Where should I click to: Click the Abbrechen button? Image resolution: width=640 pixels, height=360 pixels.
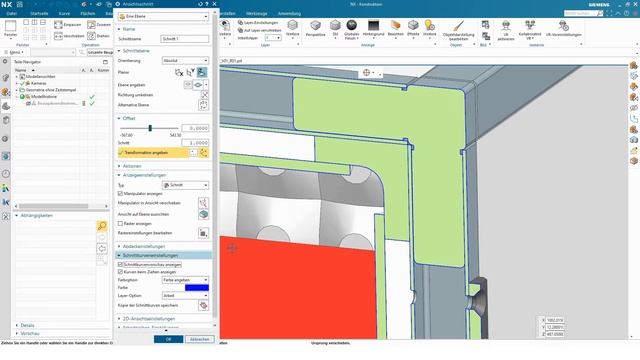pos(199,339)
